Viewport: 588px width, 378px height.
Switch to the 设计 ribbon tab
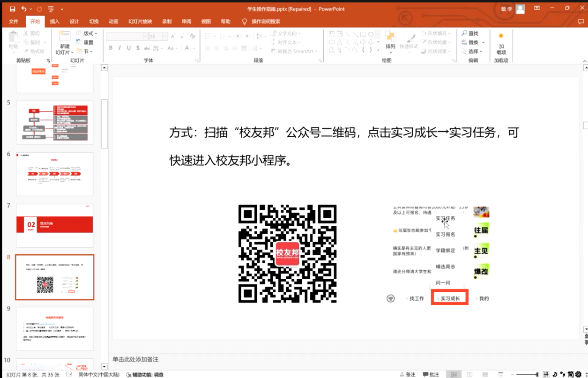point(74,22)
